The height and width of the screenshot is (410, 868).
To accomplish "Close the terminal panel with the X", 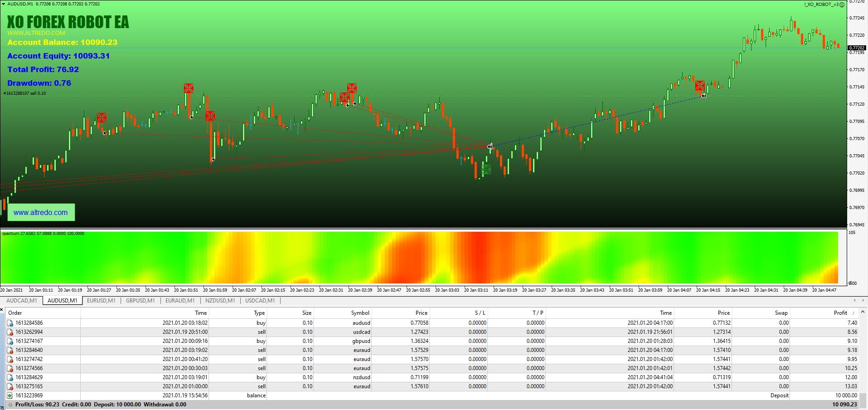I will [2, 309].
